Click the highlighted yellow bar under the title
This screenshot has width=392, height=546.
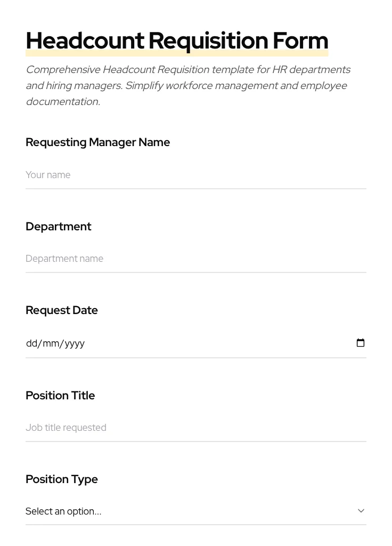(177, 53)
